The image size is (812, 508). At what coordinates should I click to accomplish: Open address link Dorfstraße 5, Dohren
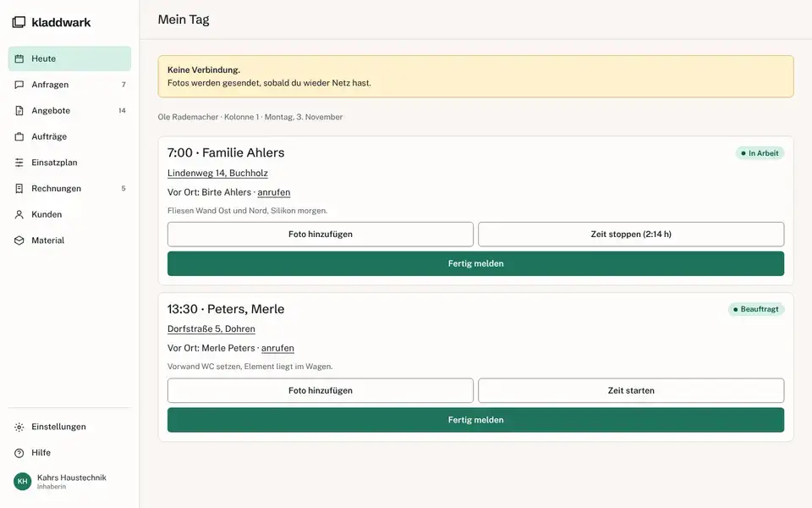click(x=211, y=329)
